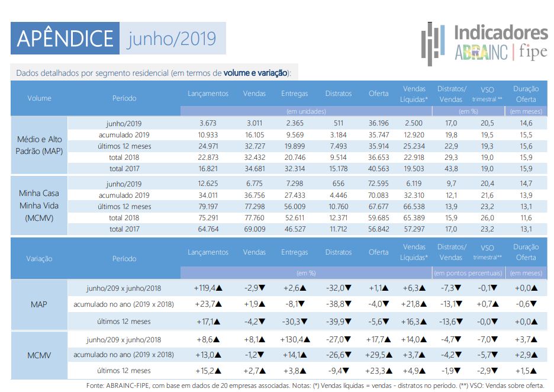The height and width of the screenshot is (392, 554).
Task: Click the vendas líquidas value 2.500
Action: (413, 123)
